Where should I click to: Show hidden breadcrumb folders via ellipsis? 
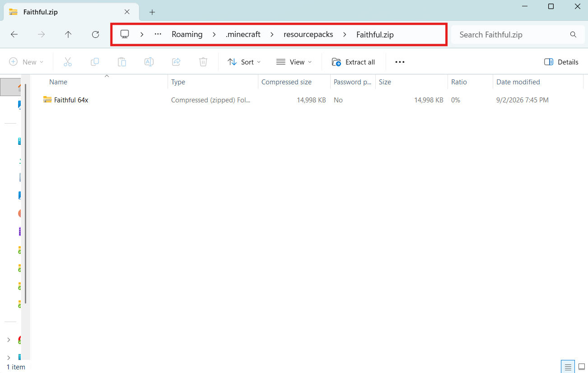tap(158, 34)
